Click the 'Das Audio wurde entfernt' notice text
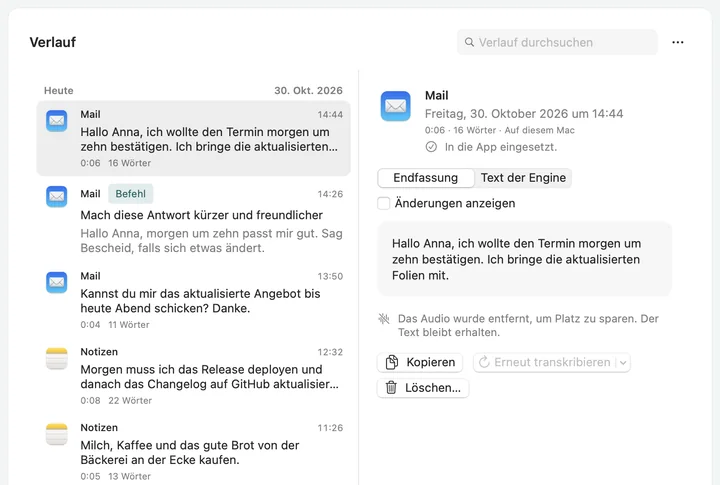Screen dimensions: 720x485 point(528,325)
